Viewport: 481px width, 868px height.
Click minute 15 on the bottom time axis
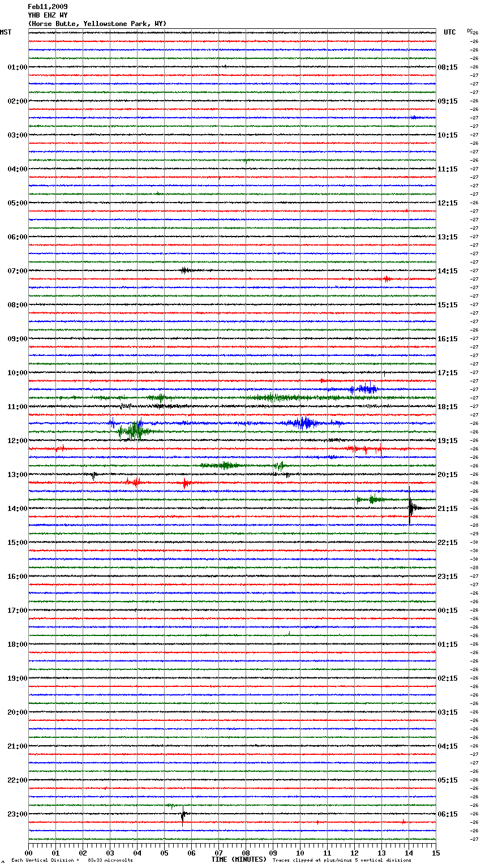[436, 853]
